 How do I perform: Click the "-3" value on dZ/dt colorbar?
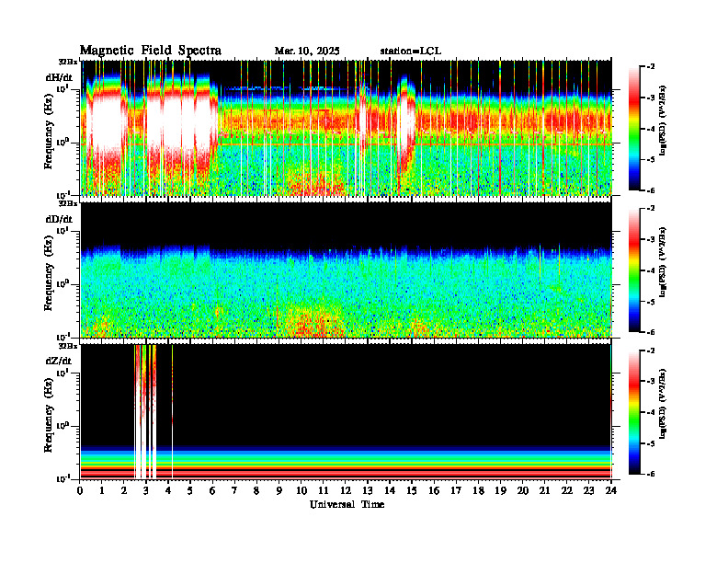pyautogui.click(x=651, y=382)
